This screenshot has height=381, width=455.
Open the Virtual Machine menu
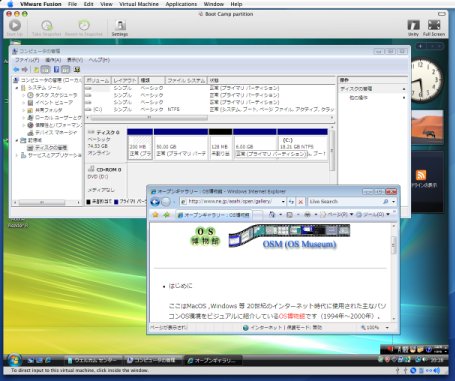click(139, 4)
